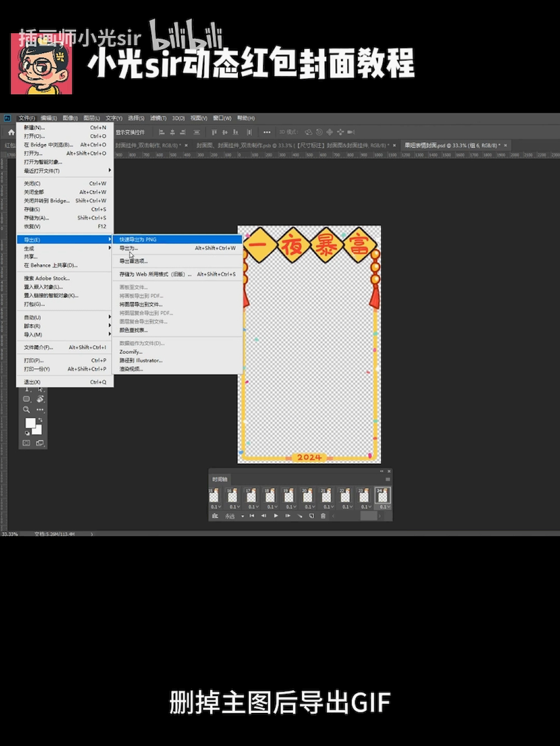Swap foreground and background colors
This screenshot has height=746, width=560.
pos(40,419)
